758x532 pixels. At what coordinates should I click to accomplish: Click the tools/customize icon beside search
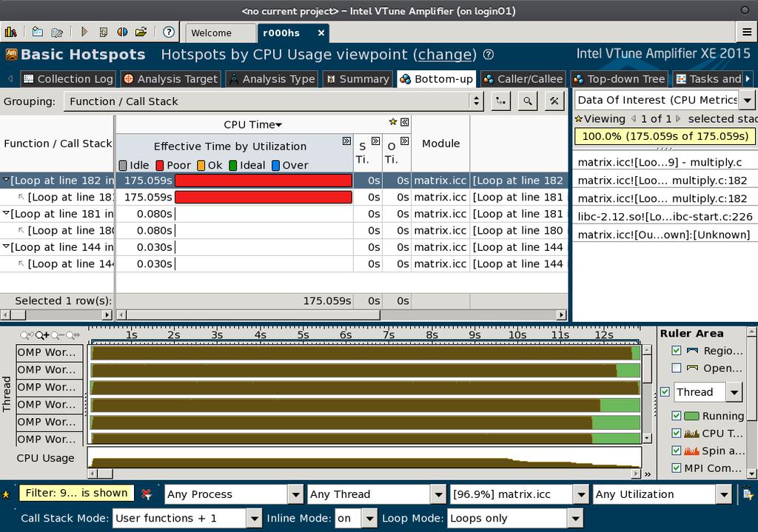(554, 101)
